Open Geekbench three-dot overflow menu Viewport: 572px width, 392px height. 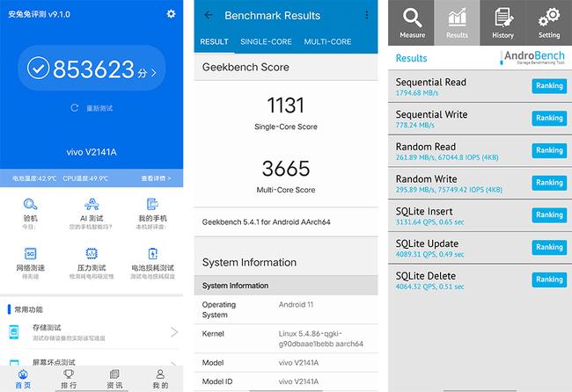367,15
